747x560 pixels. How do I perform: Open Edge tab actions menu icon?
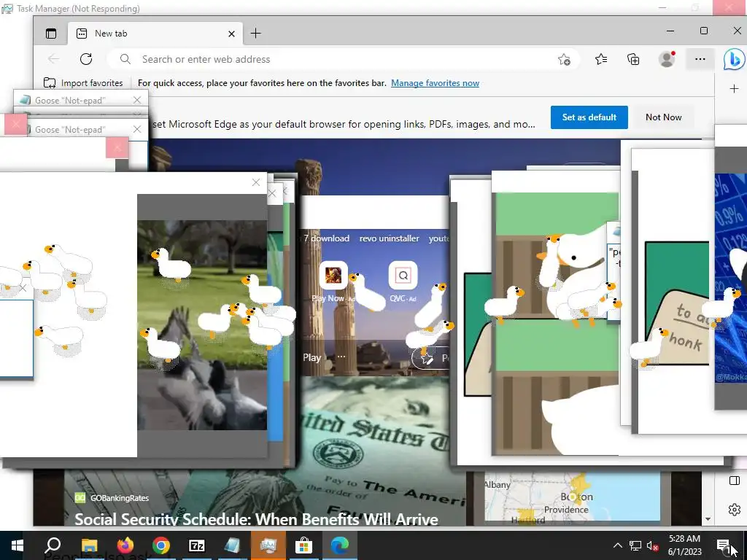[x=51, y=34]
